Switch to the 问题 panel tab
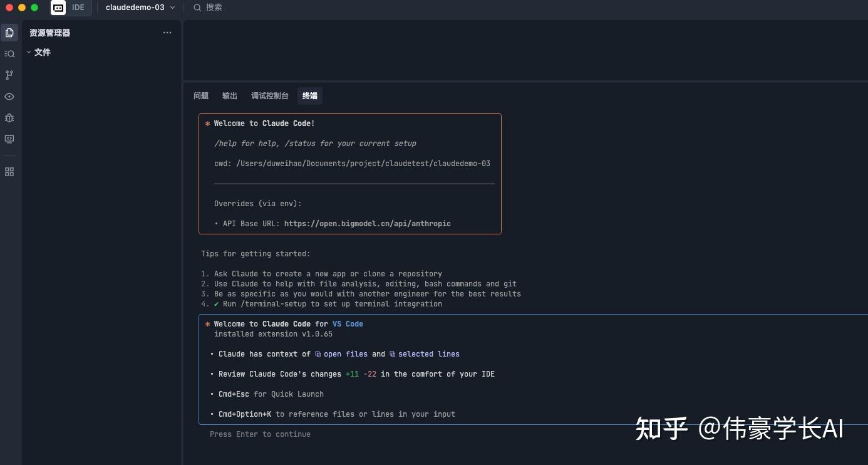 (200, 95)
